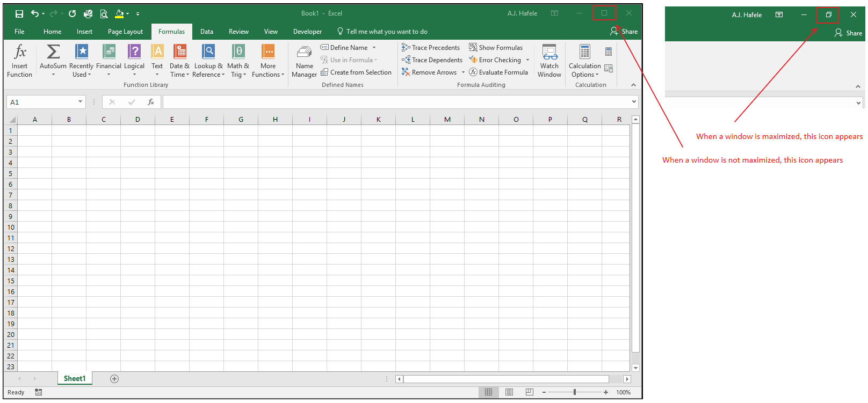Apply the yellow Fill Color bucket

point(119,13)
